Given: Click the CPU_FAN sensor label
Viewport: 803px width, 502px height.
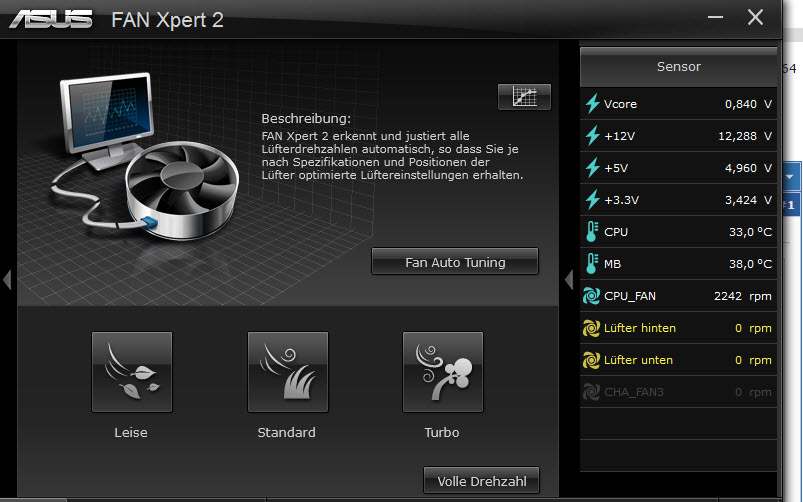Looking at the screenshot, I should click(x=629, y=296).
